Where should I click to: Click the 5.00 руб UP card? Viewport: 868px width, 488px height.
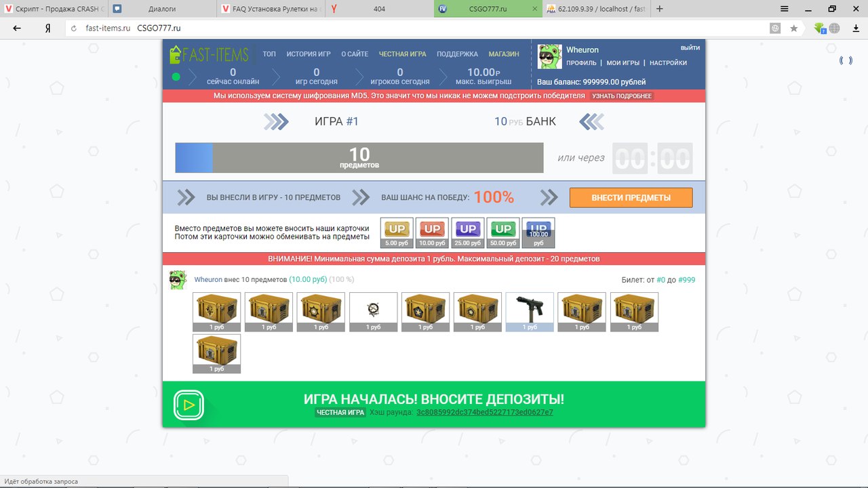click(x=397, y=232)
